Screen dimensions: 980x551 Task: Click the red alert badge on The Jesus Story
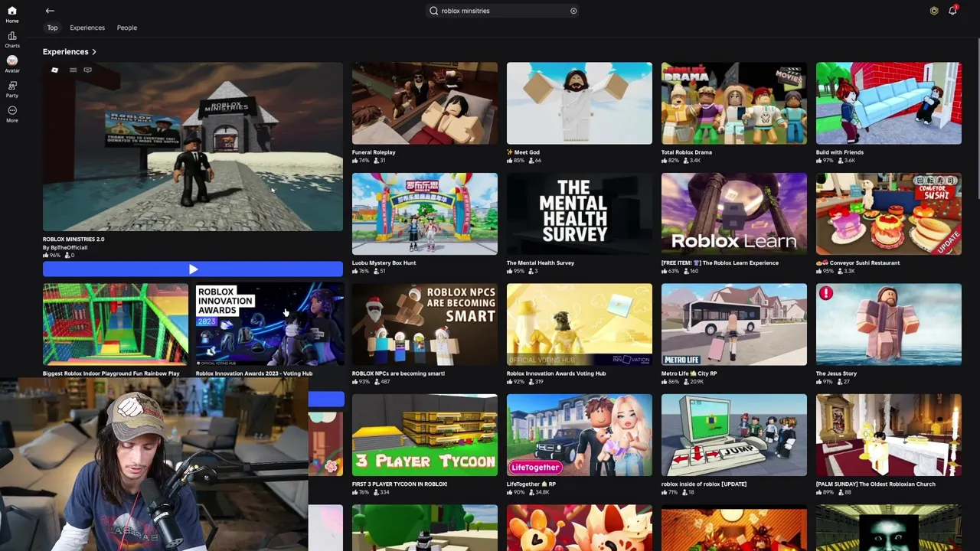(x=826, y=293)
